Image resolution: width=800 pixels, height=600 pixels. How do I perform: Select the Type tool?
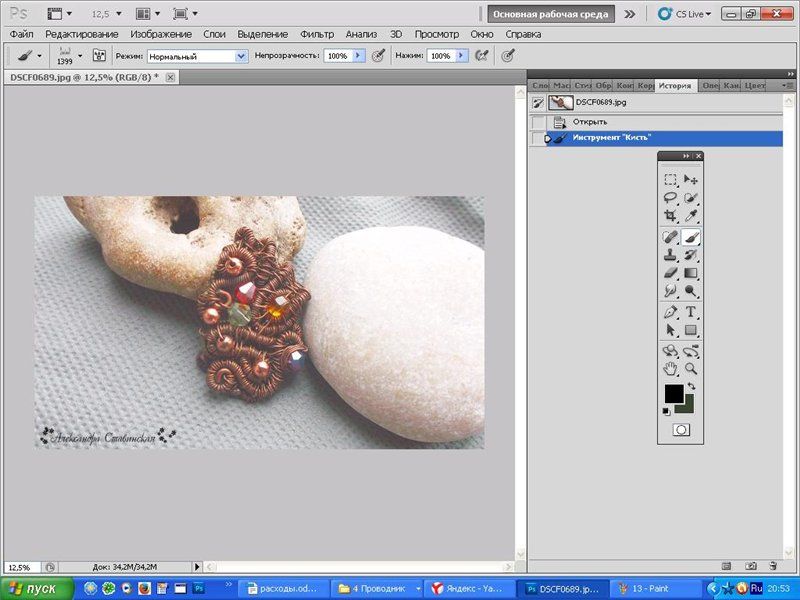(691, 312)
